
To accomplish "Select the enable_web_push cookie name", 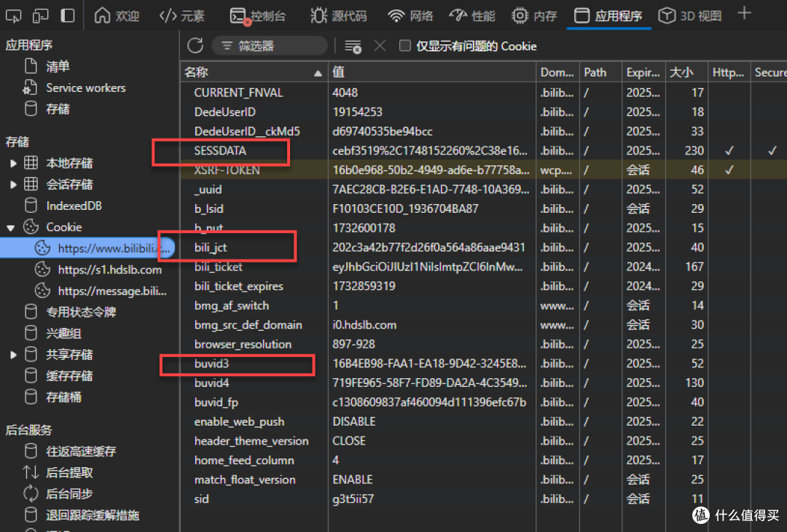I will click(x=240, y=421).
